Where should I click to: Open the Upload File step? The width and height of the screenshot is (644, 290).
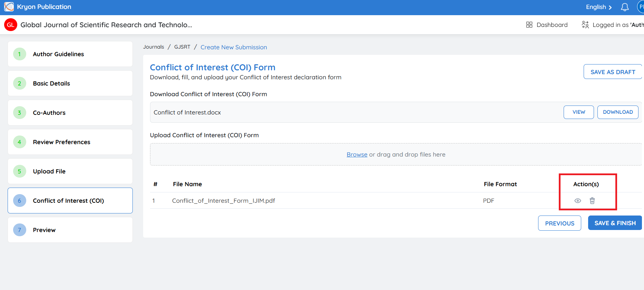click(x=70, y=171)
